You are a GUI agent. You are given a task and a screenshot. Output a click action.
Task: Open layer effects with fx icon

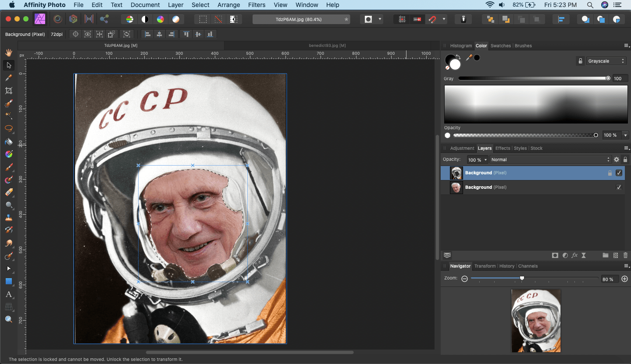coord(574,255)
